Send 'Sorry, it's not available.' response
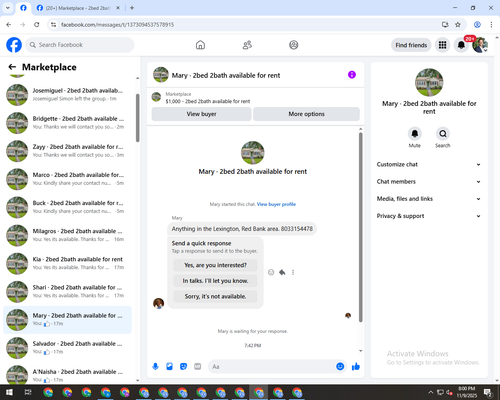Viewport: 500px width, 400px height. click(x=215, y=296)
